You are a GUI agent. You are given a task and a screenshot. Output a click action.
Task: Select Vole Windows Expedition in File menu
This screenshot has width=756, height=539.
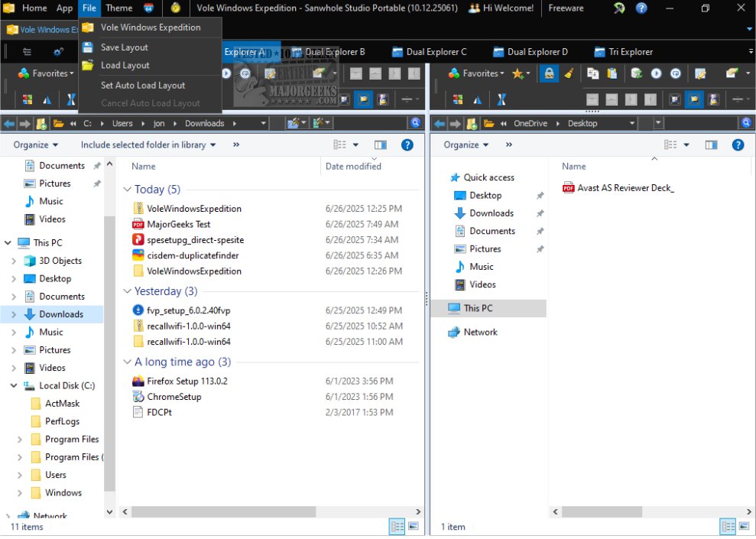[151, 28]
